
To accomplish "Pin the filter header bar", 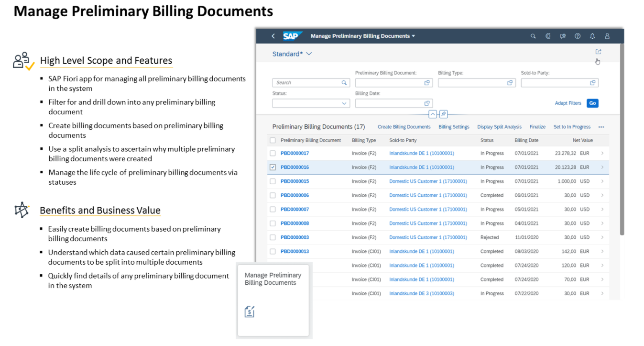I will [x=444, y=114].
